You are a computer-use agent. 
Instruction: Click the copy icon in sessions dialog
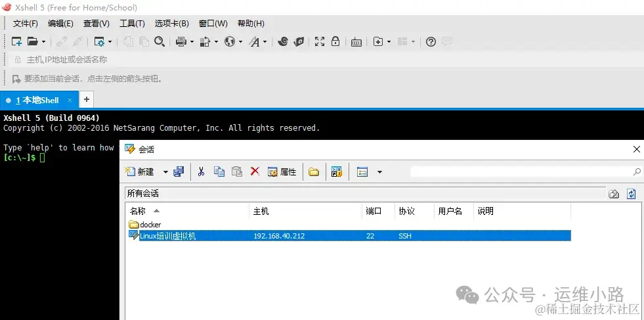pos(219,171)
